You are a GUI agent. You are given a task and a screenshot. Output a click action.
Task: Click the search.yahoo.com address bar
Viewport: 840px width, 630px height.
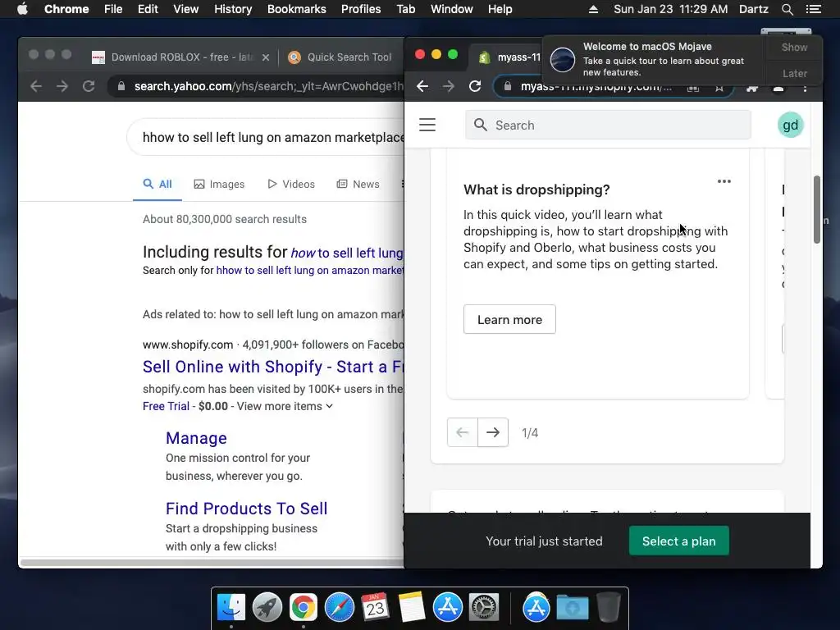tap(256, 86)
